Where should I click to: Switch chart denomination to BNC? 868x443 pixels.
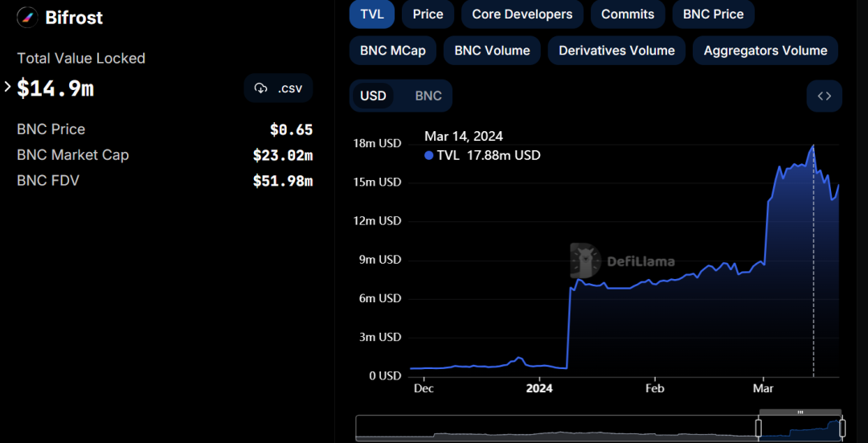(428, 96)
